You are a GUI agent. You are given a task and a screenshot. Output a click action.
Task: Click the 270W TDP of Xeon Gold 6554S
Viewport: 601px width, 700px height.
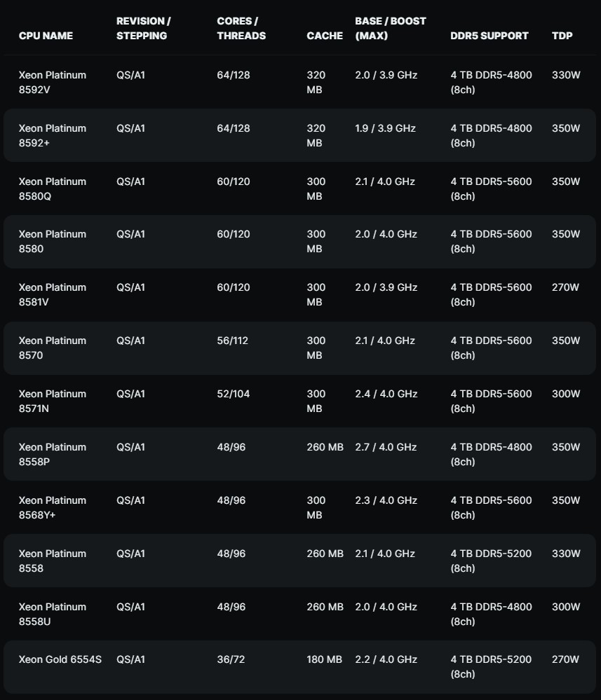[565, 659]
